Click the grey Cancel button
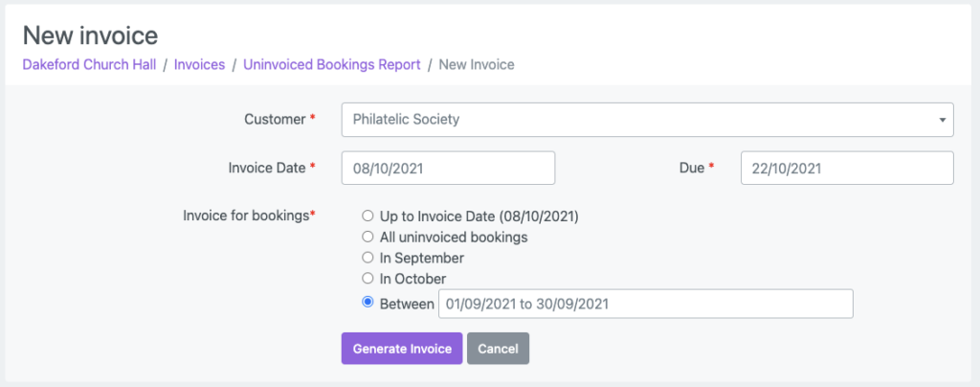 (x=498, y=349)
